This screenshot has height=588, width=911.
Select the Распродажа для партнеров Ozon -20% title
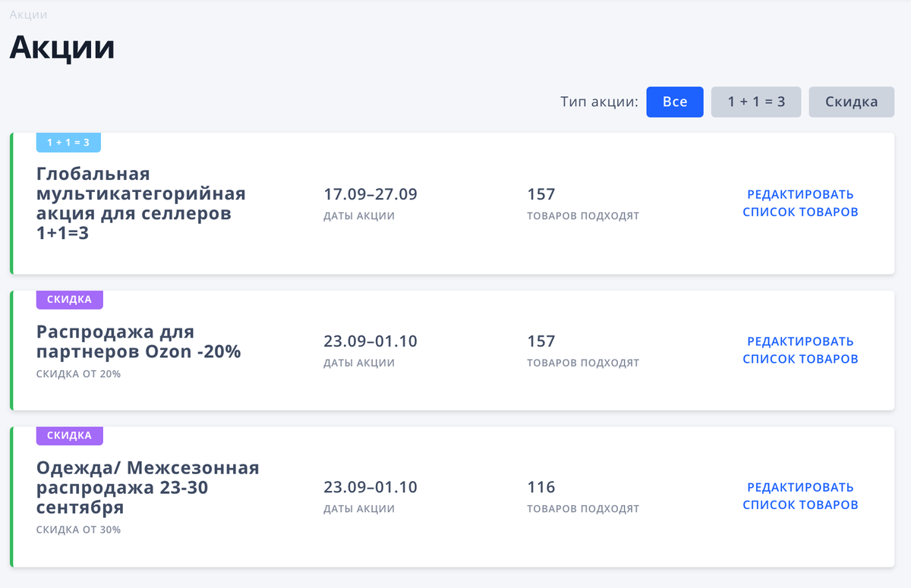pyautogui.click(x=139, y=341)
